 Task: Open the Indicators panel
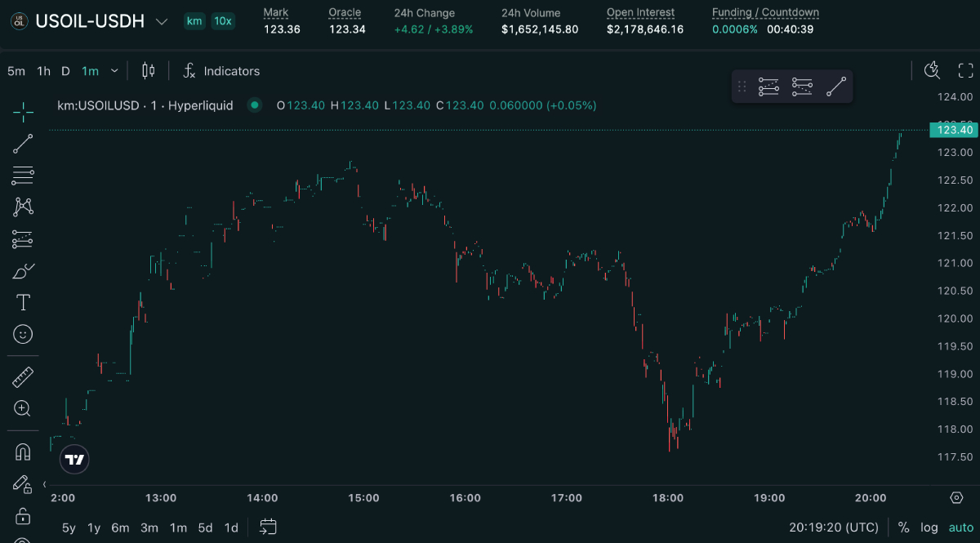click(220, 71)
